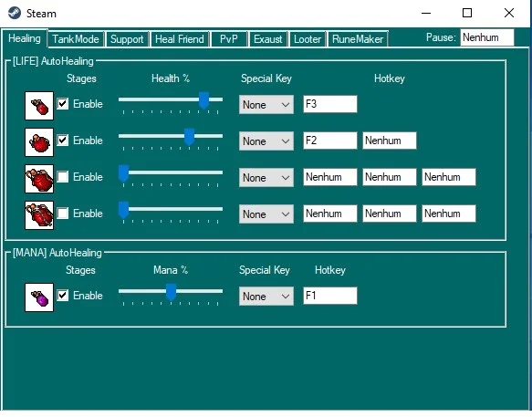Click the F3 hotkey input field
The width and height of the screenshot is (532, 417).
tap(330, 104)
